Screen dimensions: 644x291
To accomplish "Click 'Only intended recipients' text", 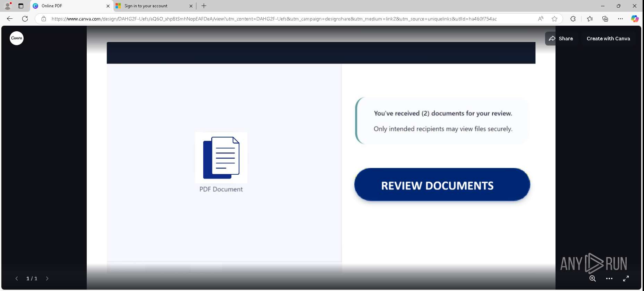I will coord(443,129).
